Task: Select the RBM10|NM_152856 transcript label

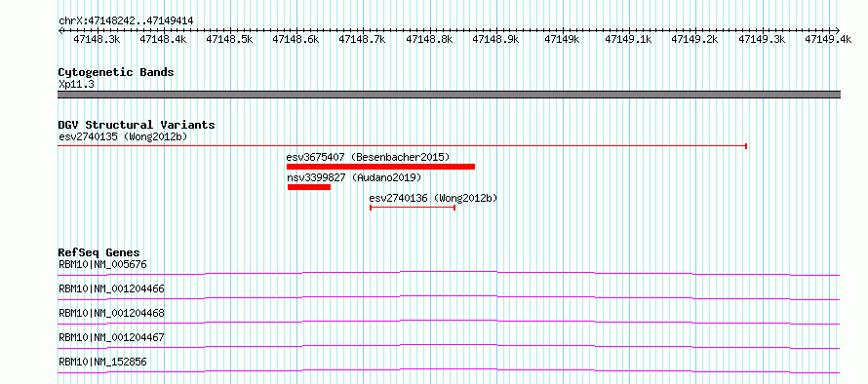Action: click(102, 362)
